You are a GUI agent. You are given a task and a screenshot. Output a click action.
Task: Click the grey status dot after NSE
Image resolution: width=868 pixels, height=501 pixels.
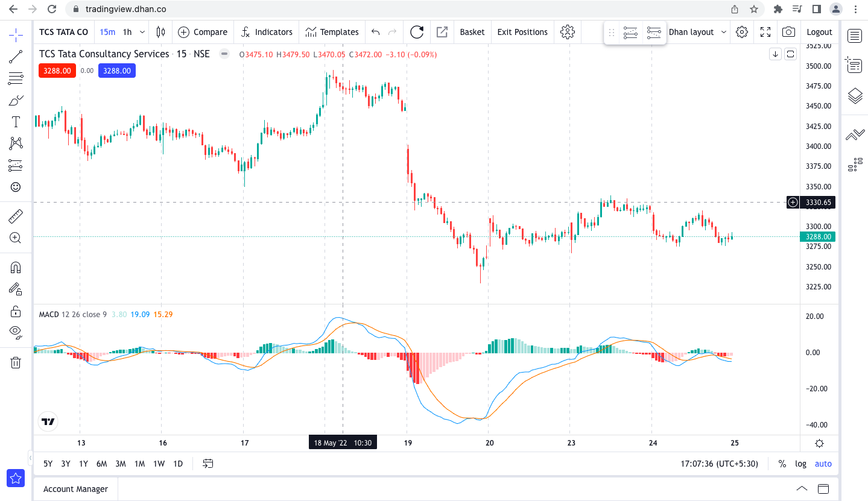coord(224,54)
